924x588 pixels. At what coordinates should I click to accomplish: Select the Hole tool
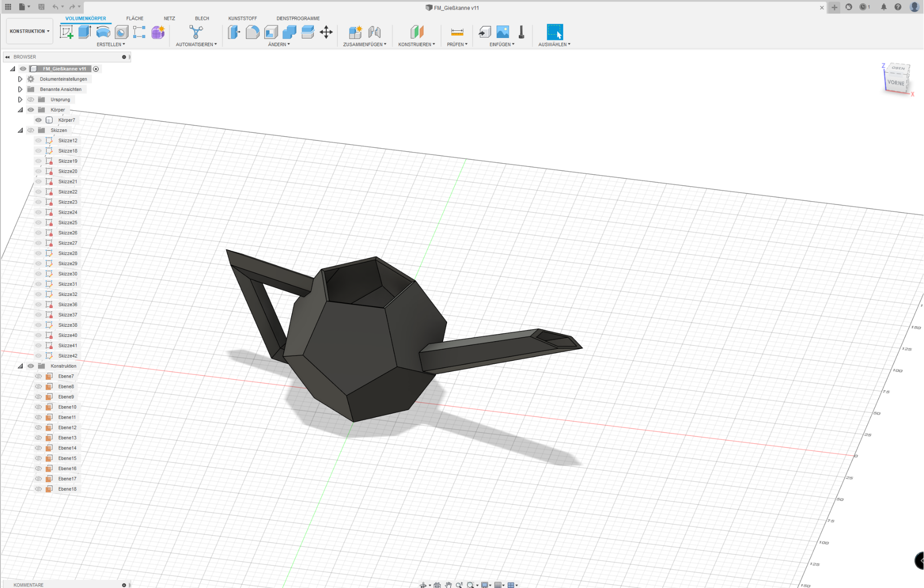[121, 32]
